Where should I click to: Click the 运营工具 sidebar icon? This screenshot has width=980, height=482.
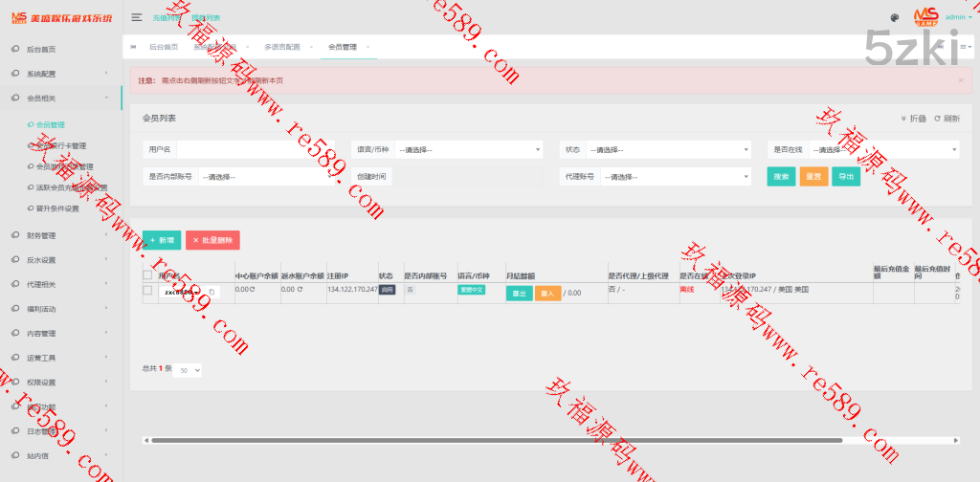click(x=15, y=358)
